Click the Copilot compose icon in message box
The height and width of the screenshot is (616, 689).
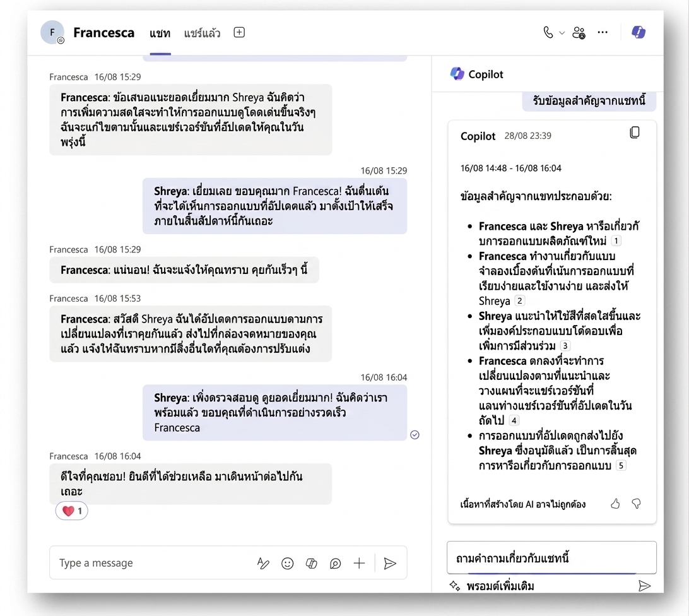pyautogui.click(x=311, y=563)
